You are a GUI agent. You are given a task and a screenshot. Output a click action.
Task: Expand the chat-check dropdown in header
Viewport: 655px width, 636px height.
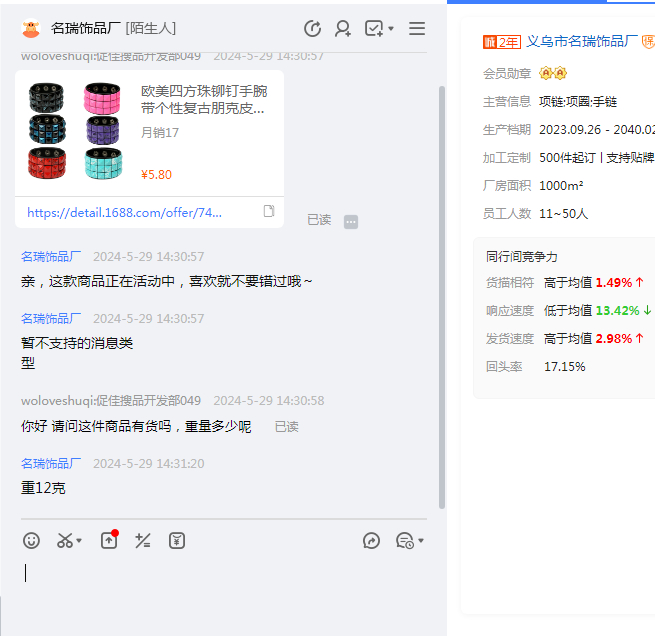pos(391,29)
